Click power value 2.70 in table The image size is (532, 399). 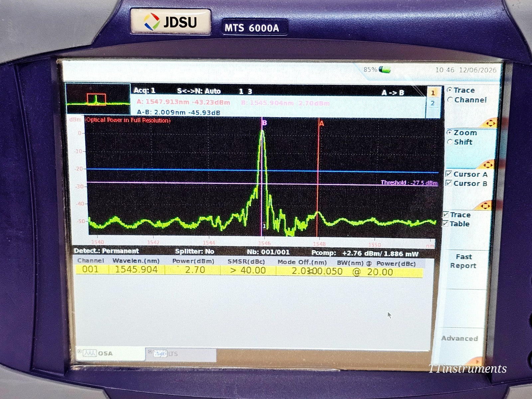195,270
